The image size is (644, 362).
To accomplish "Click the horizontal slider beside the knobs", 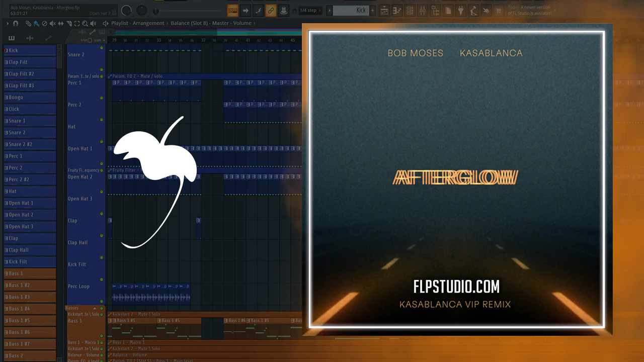I will tap(186, 11).
